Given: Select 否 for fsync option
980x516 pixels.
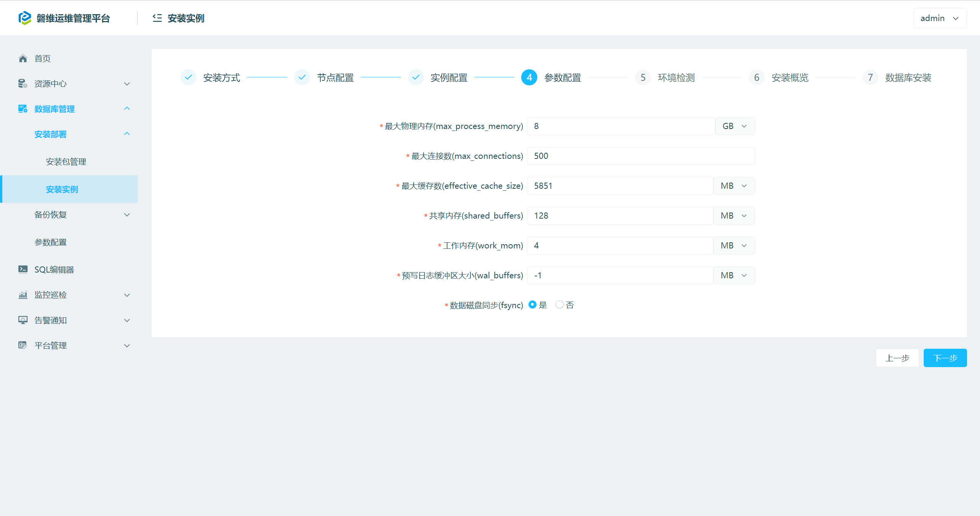Looking at the screenshot, I should [560, 305].
